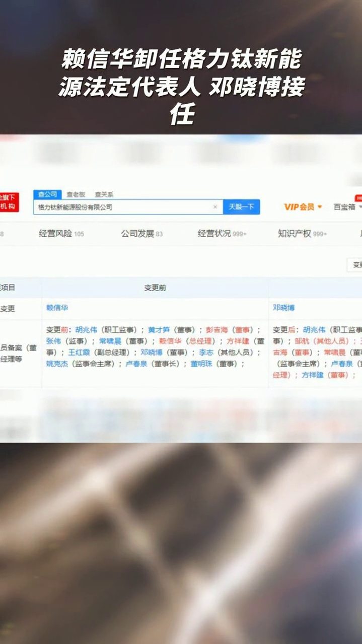
Task: Open 邓晓博 (董事) in the 变更前 list
Action: pos(152,352)
